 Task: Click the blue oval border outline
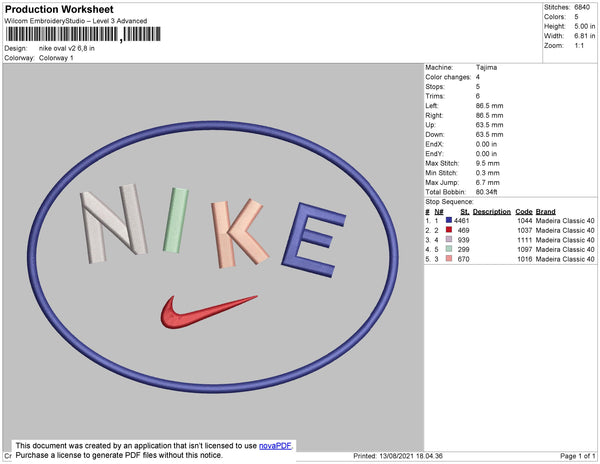pos(213,123)
